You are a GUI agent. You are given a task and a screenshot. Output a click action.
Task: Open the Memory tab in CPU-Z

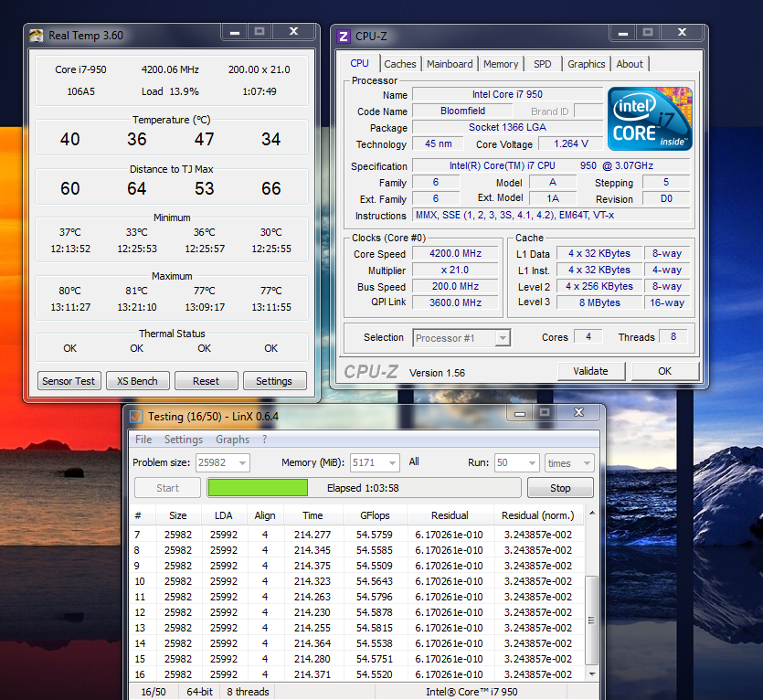coord(501,64)
